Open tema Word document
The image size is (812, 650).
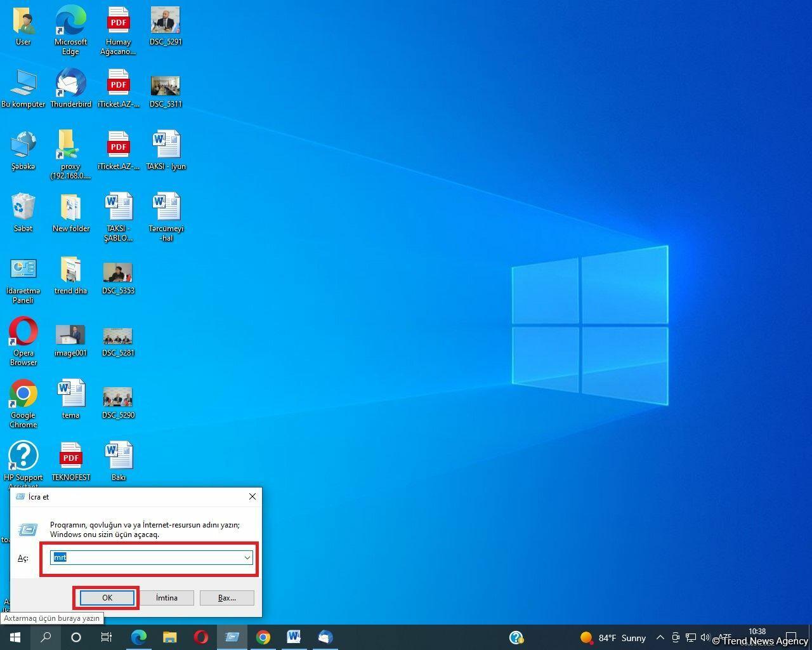pyautogui.click(x=70, y=400)
